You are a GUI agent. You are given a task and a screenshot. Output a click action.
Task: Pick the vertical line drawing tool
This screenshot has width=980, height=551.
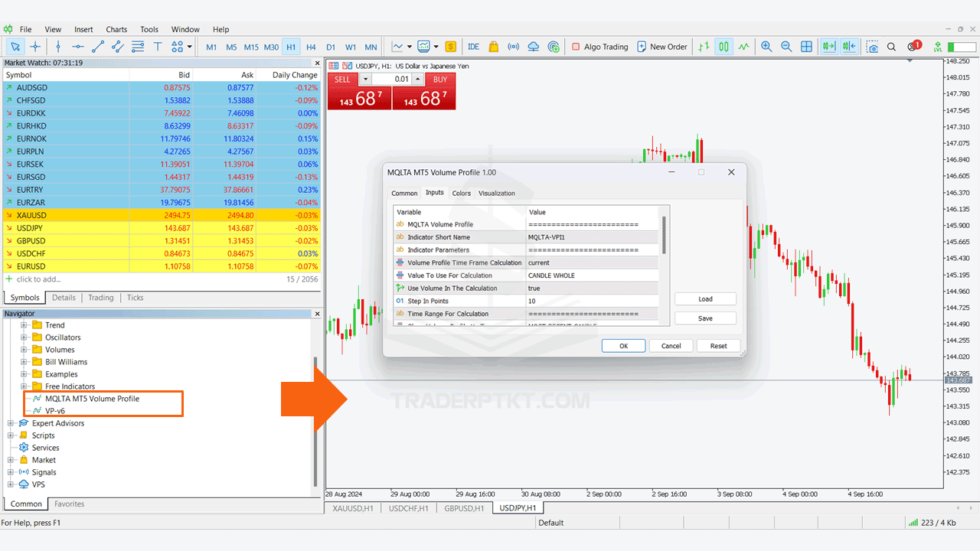[x=58, y=47]
